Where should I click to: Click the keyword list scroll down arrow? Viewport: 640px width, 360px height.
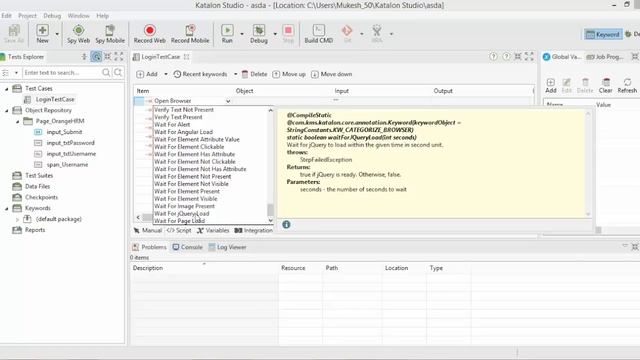tap(270, 220)
